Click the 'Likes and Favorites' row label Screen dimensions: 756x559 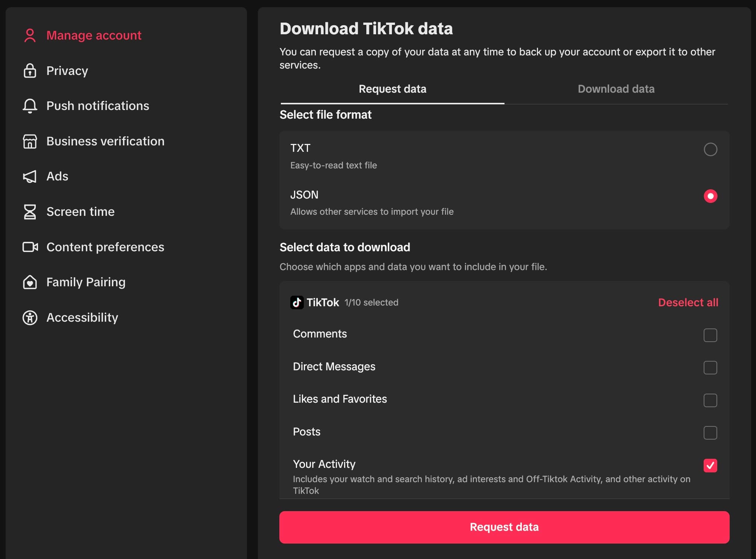pyautogui.click(x=340, y=399)
